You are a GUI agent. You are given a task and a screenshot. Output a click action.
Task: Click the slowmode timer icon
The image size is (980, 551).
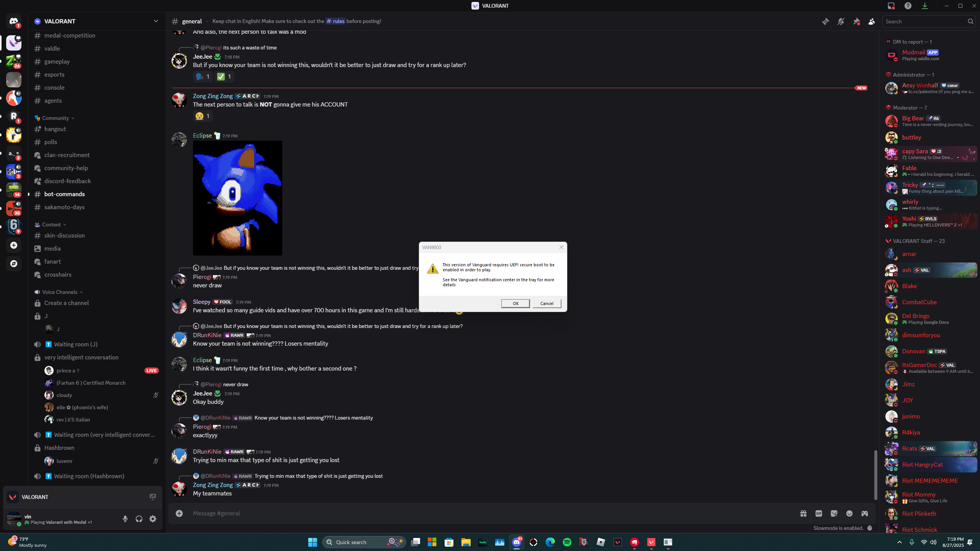[x=870, y=528]
